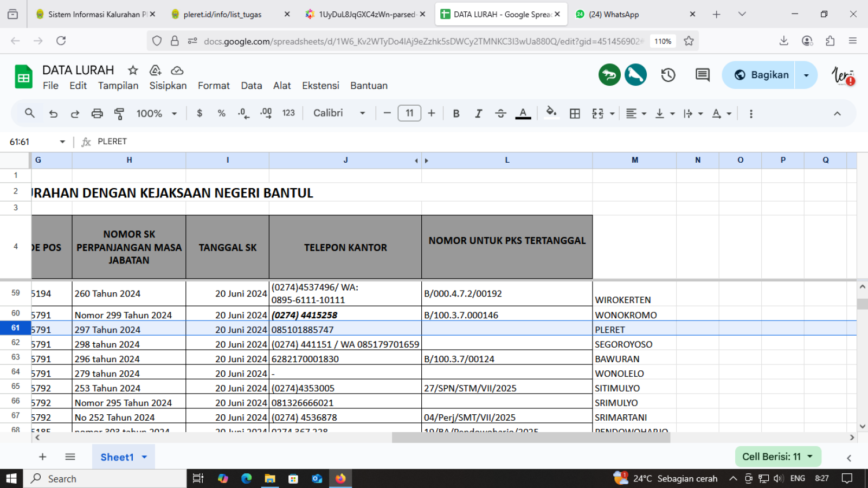
Task: Expand the merge cells dropdown arrow
Action: 612,114
